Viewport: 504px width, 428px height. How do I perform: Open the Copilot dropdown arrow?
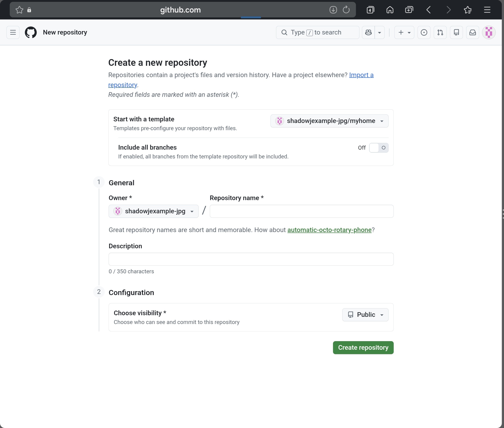tap(380, 32)
